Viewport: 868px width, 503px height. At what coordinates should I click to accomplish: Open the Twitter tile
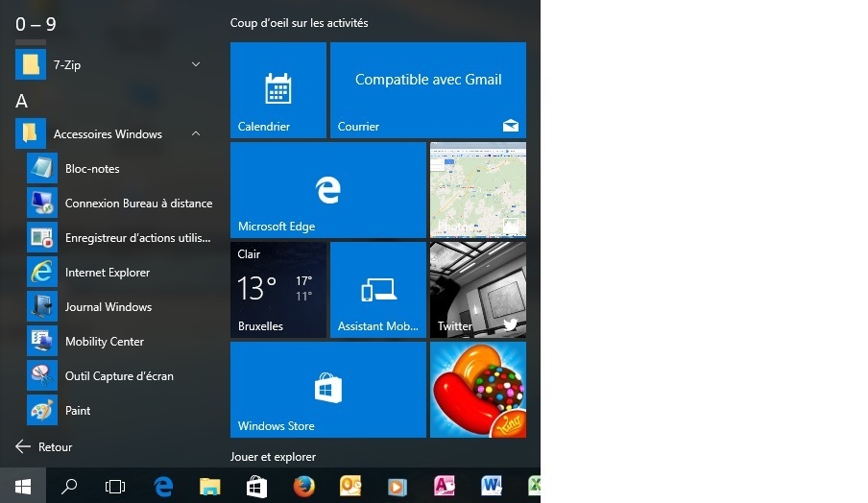coord(478,289)
